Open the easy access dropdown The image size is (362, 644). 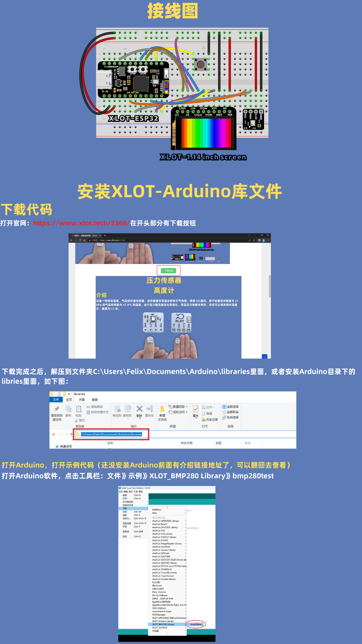point(187,412)
